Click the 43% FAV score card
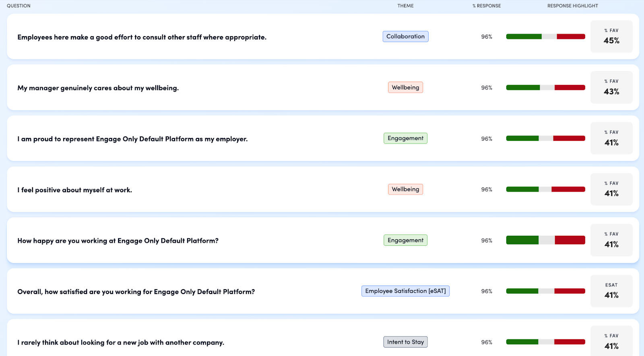 [x=611, y=87]
